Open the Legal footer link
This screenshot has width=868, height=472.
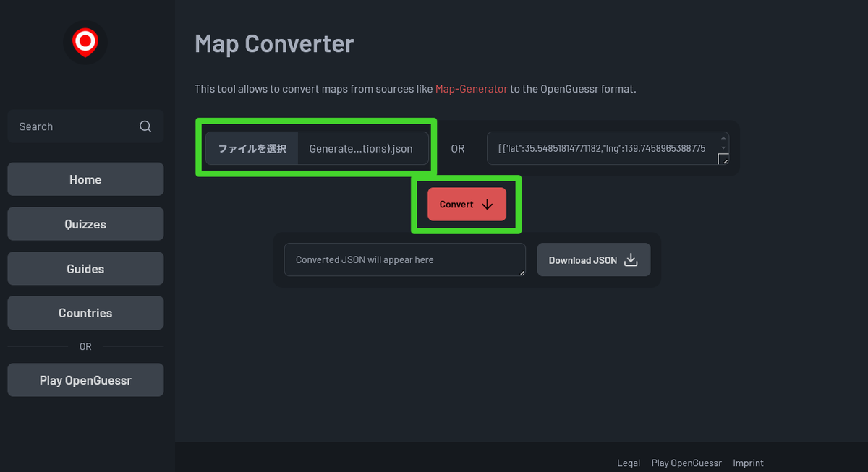[x=629, y=463]
